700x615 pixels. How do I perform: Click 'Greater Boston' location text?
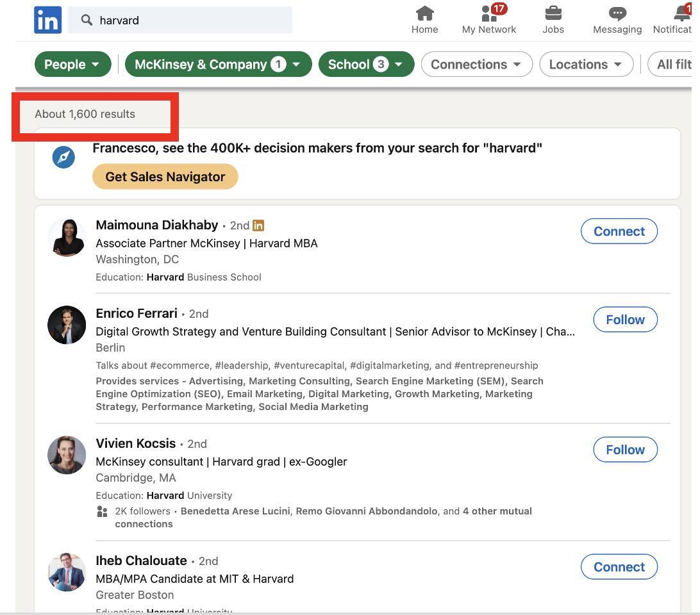point(135,595)
